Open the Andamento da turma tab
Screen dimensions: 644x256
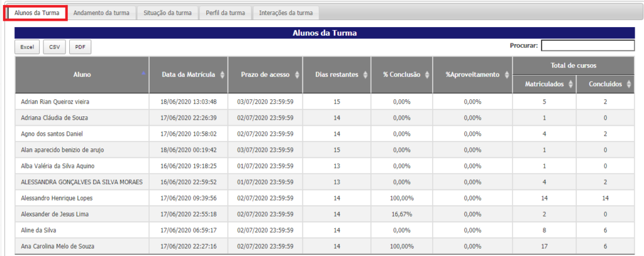101,13
